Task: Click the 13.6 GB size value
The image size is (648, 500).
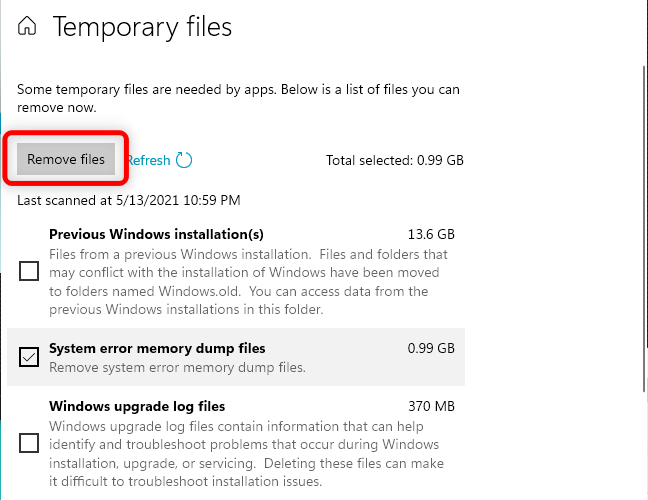Action: [x=431, y=234]
